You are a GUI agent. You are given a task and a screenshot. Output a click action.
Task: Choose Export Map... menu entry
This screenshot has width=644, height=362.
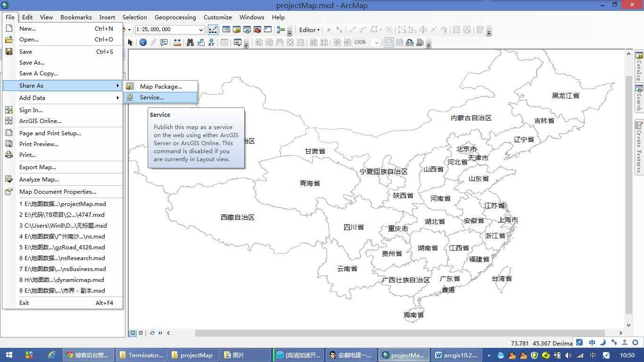pyautogui.click(x=63, y=167)
